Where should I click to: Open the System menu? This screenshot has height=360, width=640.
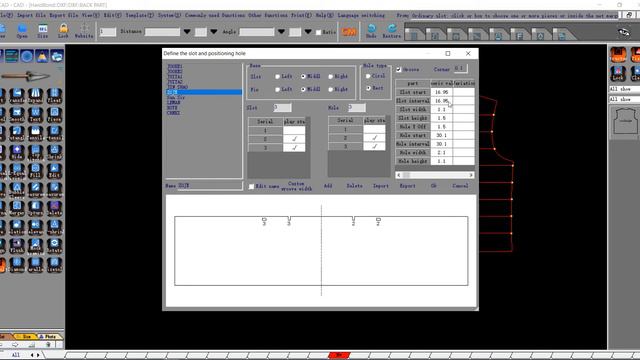point(169,15)
